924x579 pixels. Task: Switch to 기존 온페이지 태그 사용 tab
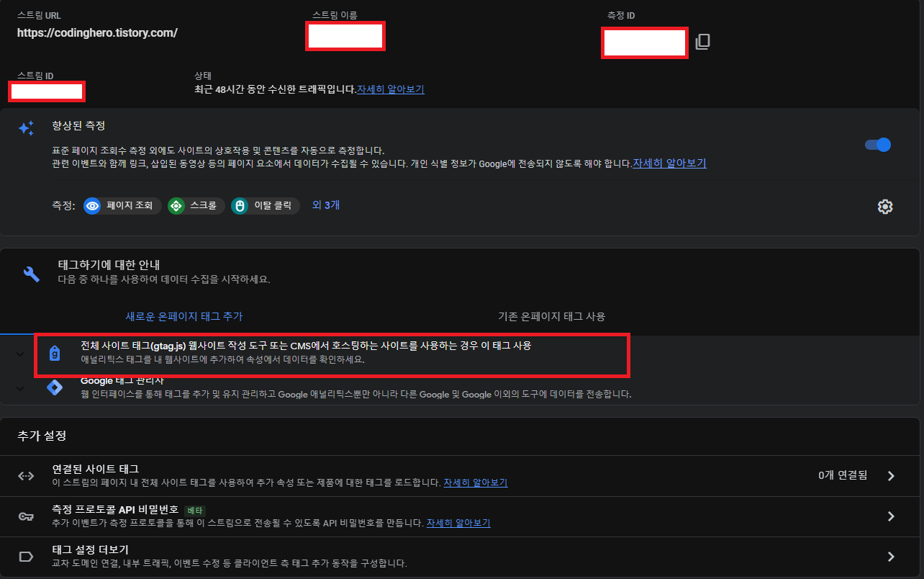coord(552,316)
